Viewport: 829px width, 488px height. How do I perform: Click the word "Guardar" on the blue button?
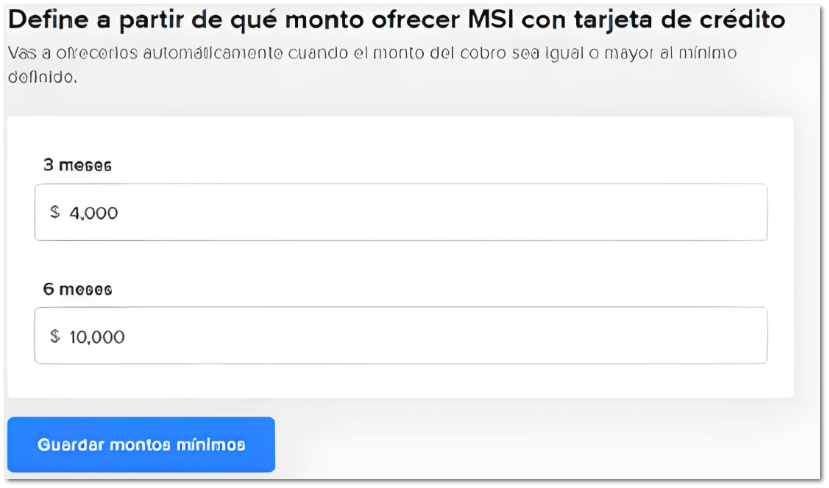coord(71,445)
